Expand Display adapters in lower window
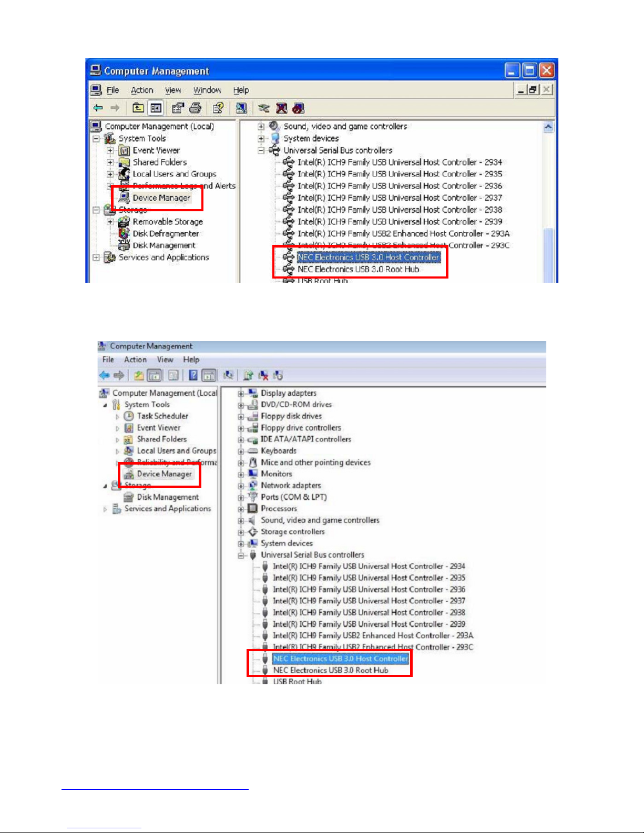This screenshot has width=644, height=833. point(241,393)
